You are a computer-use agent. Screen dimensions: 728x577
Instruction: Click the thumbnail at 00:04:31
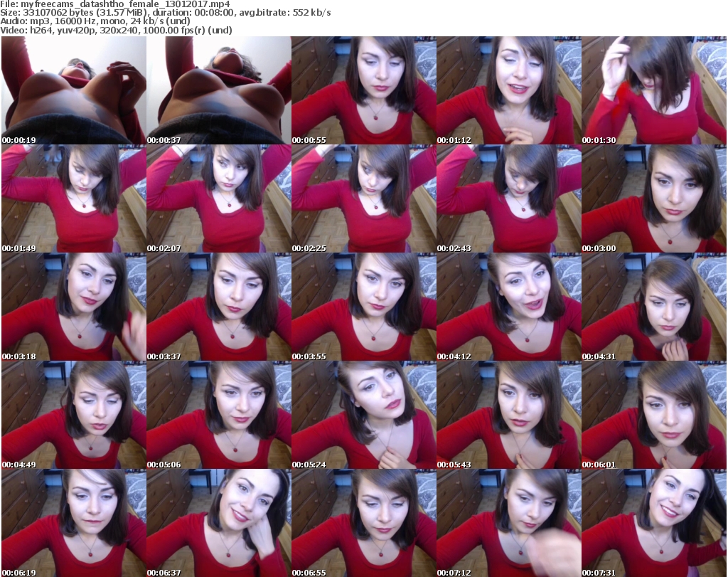pos(654,307)
